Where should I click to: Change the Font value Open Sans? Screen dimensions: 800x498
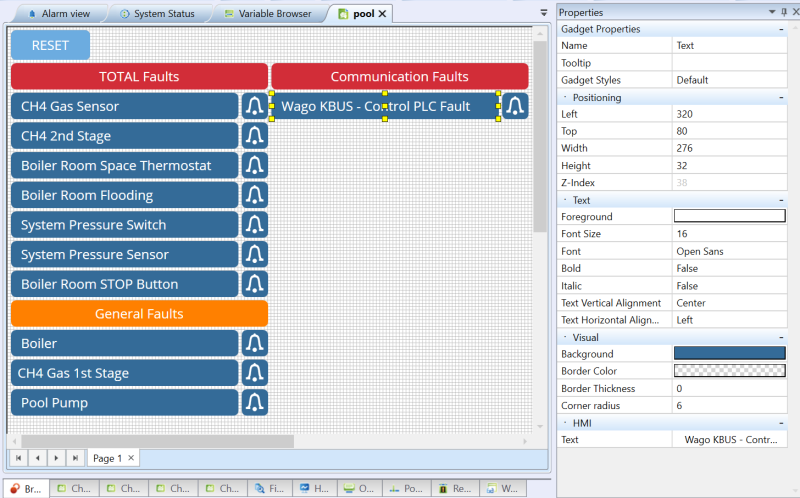[730, 251]
